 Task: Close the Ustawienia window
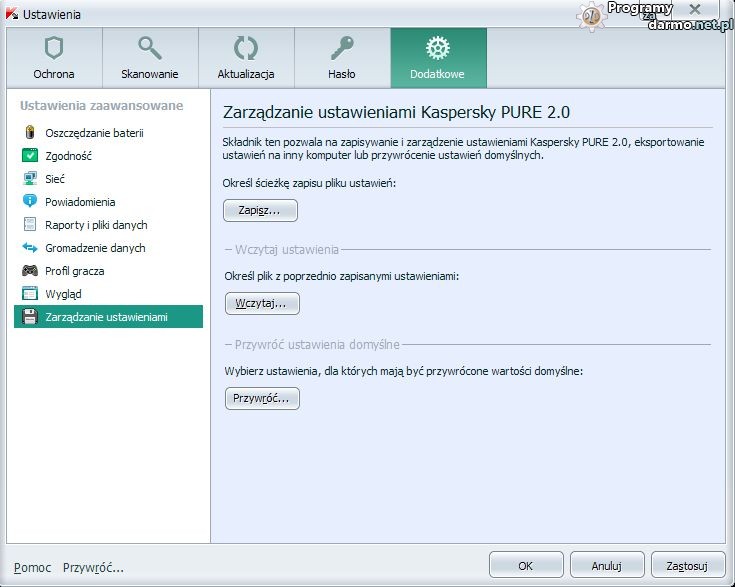(x=695, y=8)
